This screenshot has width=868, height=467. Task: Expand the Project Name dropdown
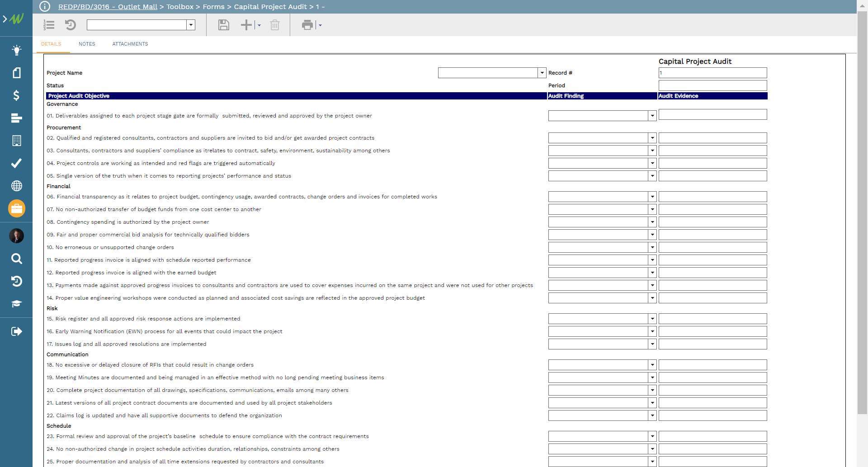click(x=542, y=73)
